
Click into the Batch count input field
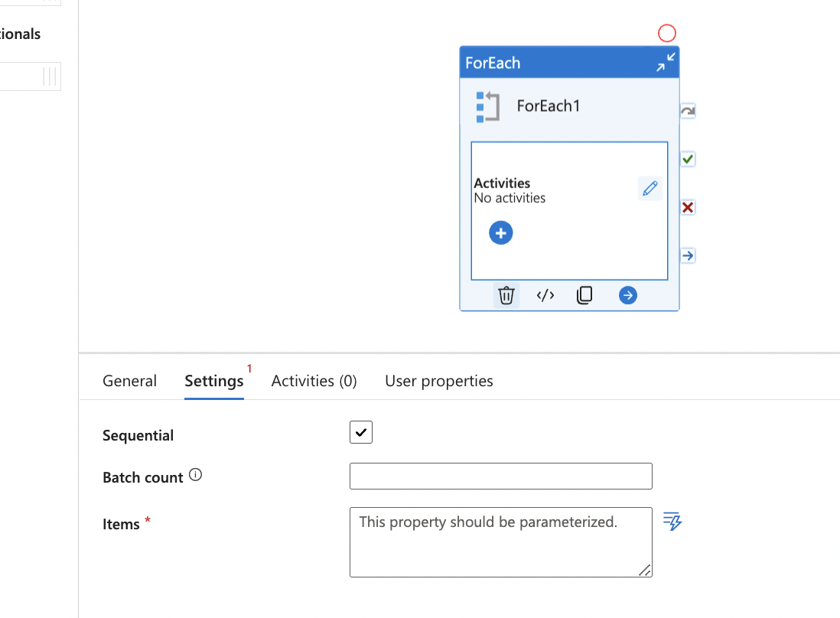pos(501,476)
